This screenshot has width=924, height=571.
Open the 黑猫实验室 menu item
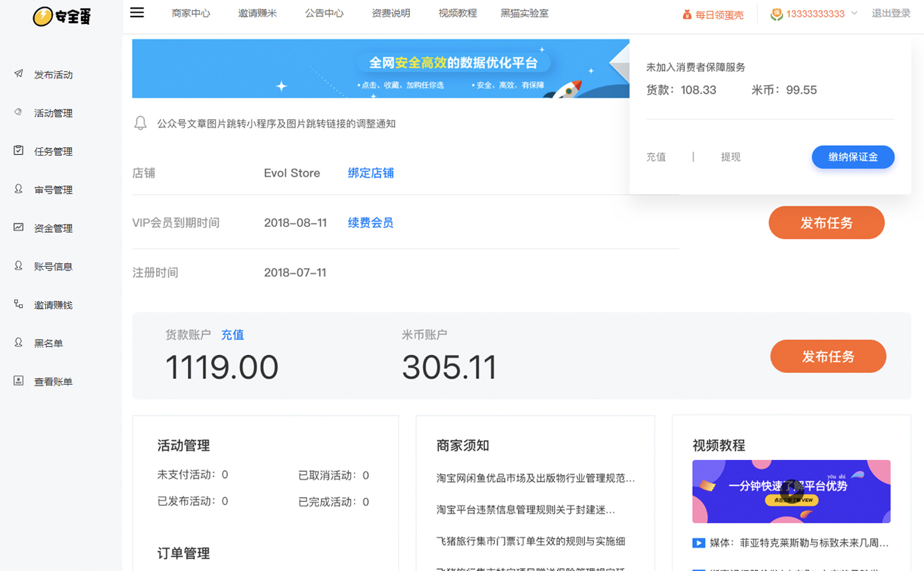[524, 13]
